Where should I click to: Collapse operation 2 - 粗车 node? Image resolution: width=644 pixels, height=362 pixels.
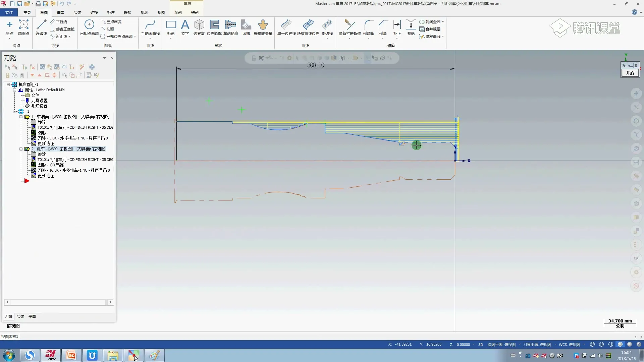pyautogui.click(x=21, y=149)
